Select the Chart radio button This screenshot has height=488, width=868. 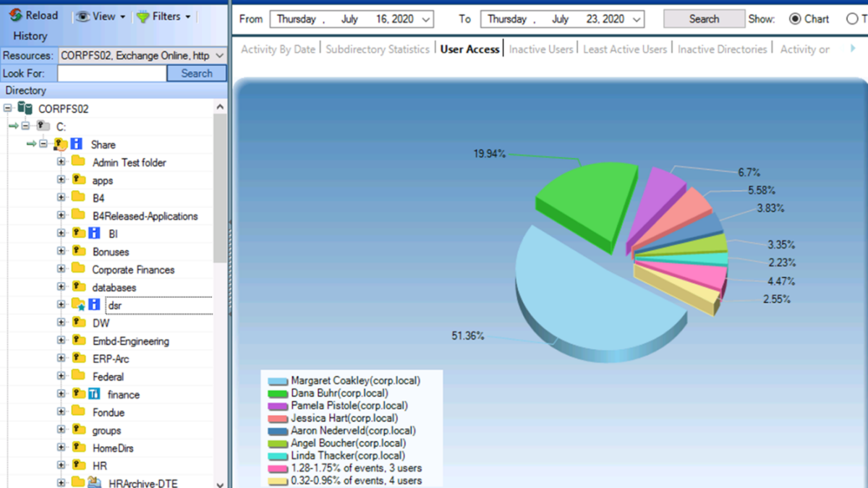[x=795, y=20]
